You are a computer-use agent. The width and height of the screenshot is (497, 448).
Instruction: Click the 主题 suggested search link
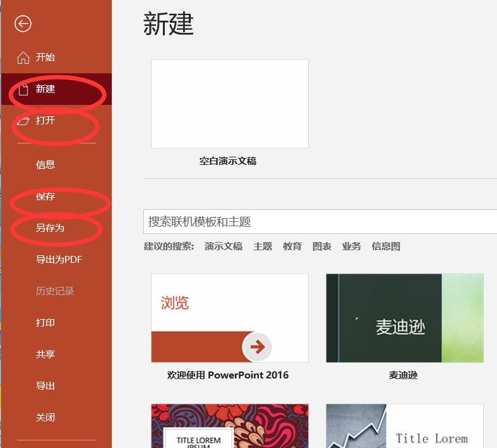coord(263,246)
